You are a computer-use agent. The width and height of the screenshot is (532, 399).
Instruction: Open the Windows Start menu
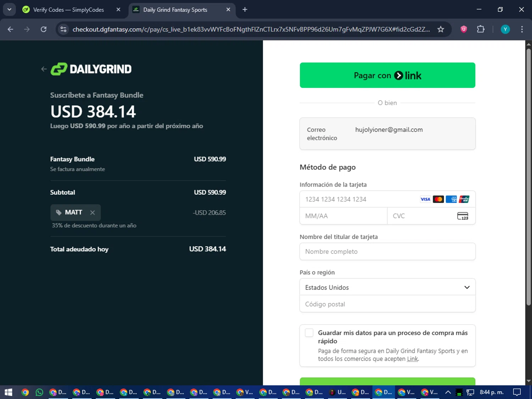point(9,392)
